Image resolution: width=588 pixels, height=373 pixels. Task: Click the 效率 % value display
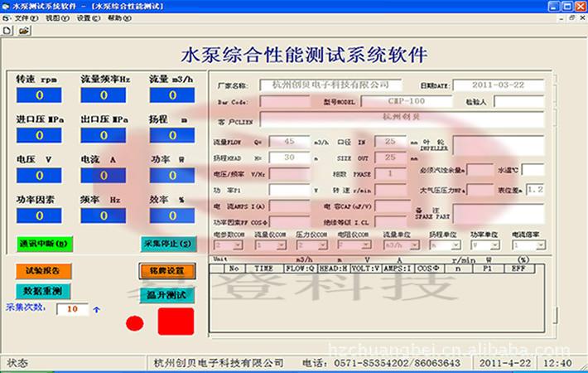click(172, 216)
